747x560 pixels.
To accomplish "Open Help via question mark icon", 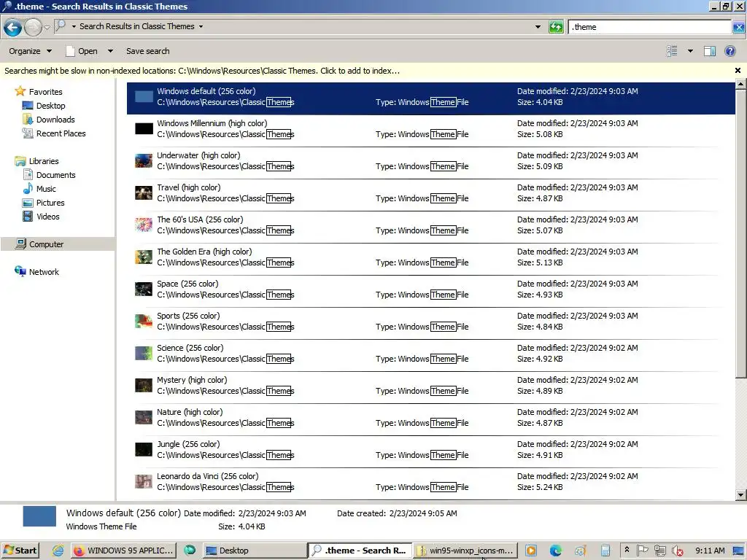I will pos(730,51).
